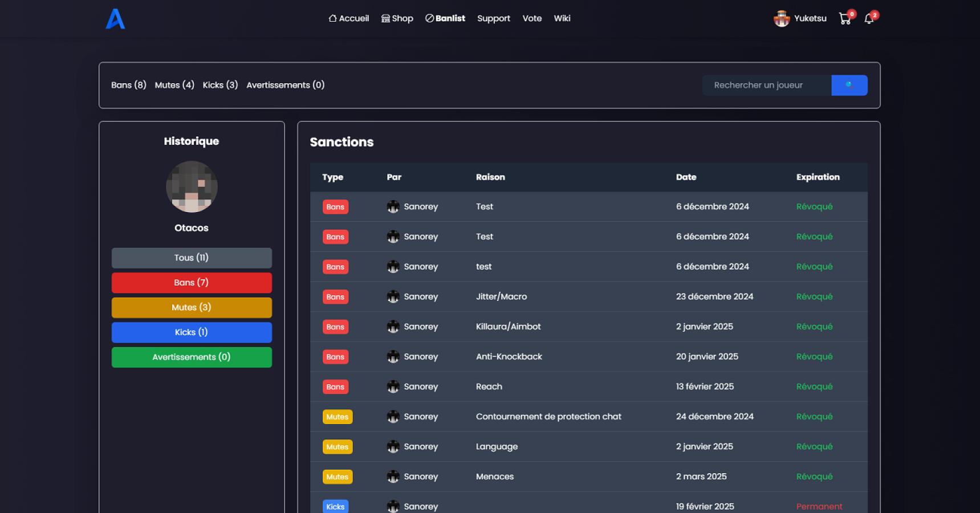
Task: Open Sanorey link in Anti-Knockback row
Action: 421,357
